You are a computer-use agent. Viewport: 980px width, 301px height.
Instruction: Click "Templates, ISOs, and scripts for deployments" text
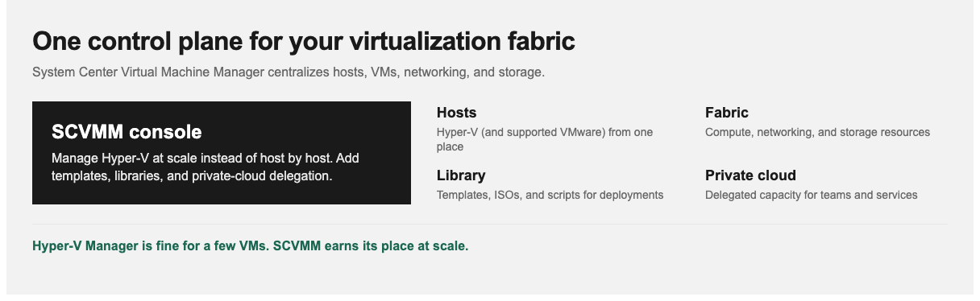pos(550,195)
